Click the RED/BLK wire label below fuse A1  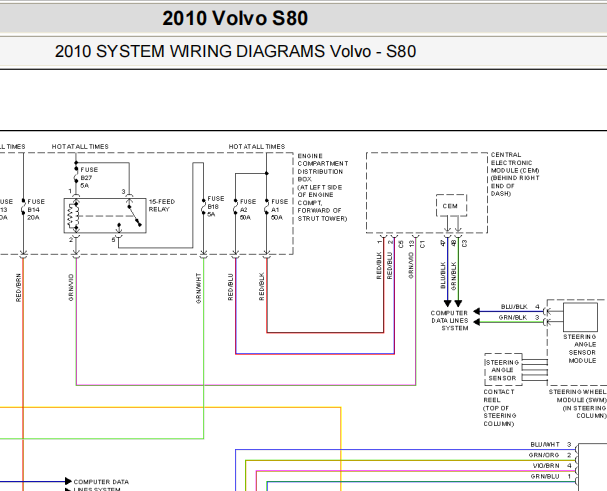(262, 287)
